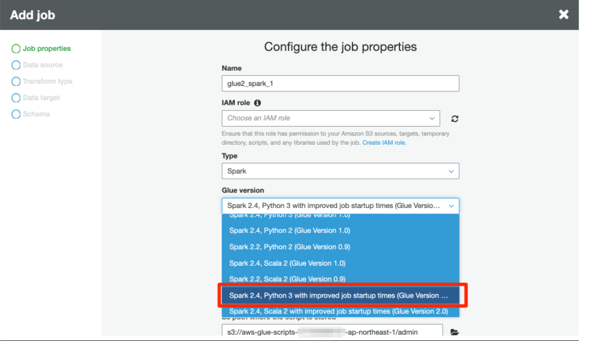Close the Add job dialog

coord(563,14)
